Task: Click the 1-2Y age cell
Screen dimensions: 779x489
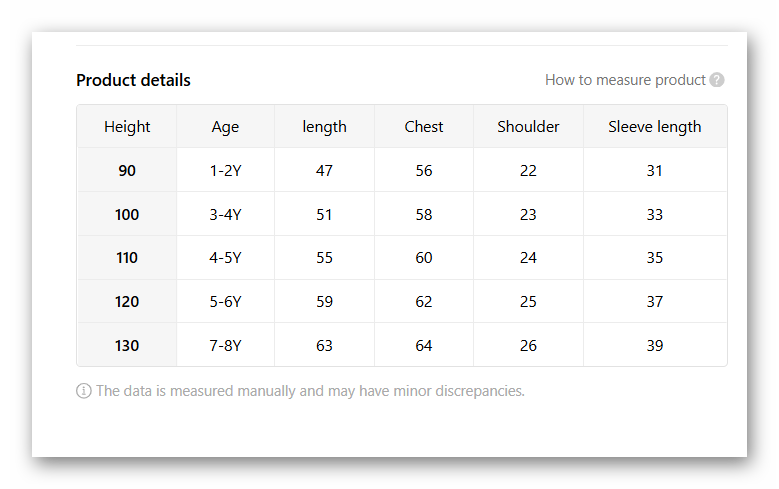Action: click(225, 171)
